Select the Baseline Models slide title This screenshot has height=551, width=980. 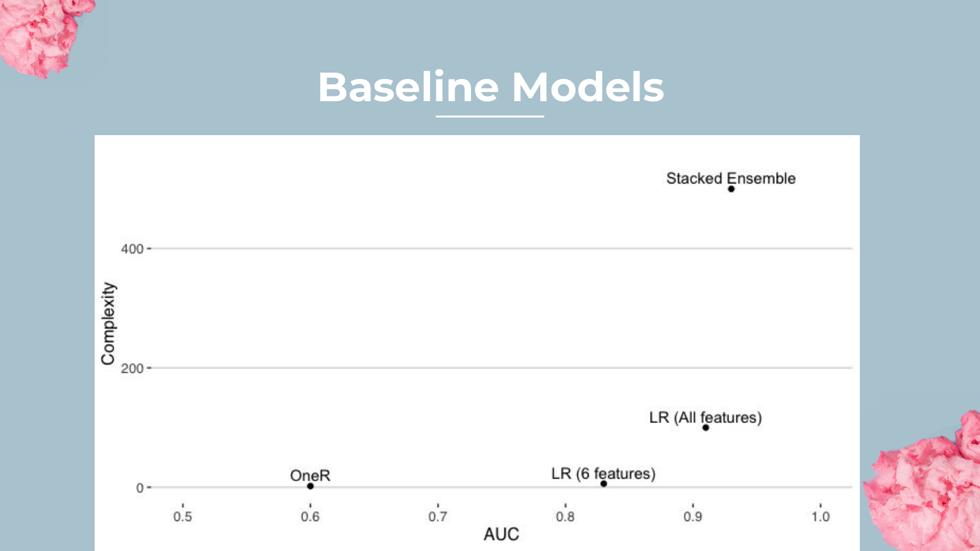pos(491,87)
